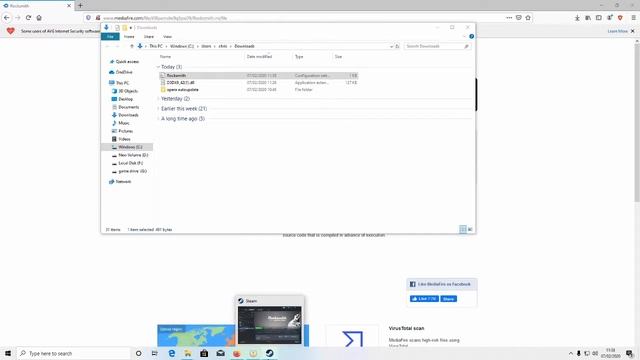Open the File tab in Explorer
The height and width of the screenshot is (360, 640).
pyautogui.click(x=110, y=36)
